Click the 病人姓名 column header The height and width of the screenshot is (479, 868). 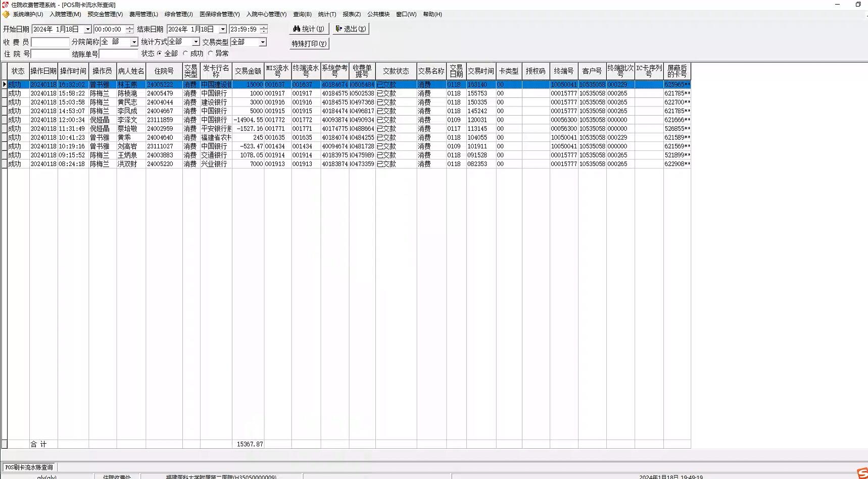pos(131,71)
